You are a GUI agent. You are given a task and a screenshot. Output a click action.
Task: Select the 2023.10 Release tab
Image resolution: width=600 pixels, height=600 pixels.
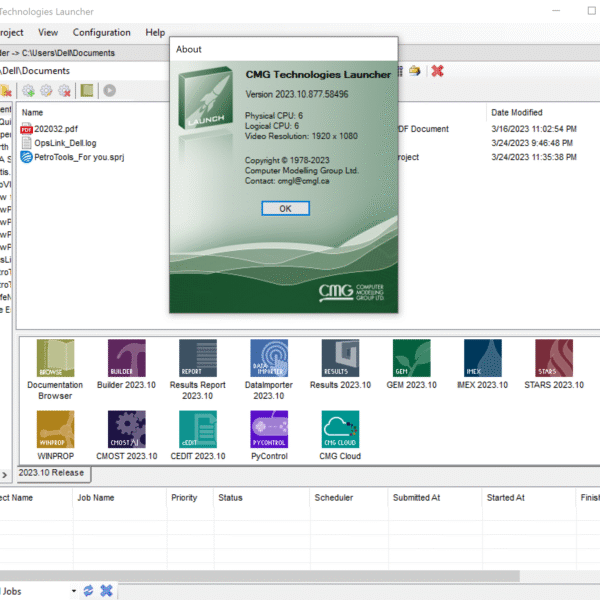click(x=52, y=473)
